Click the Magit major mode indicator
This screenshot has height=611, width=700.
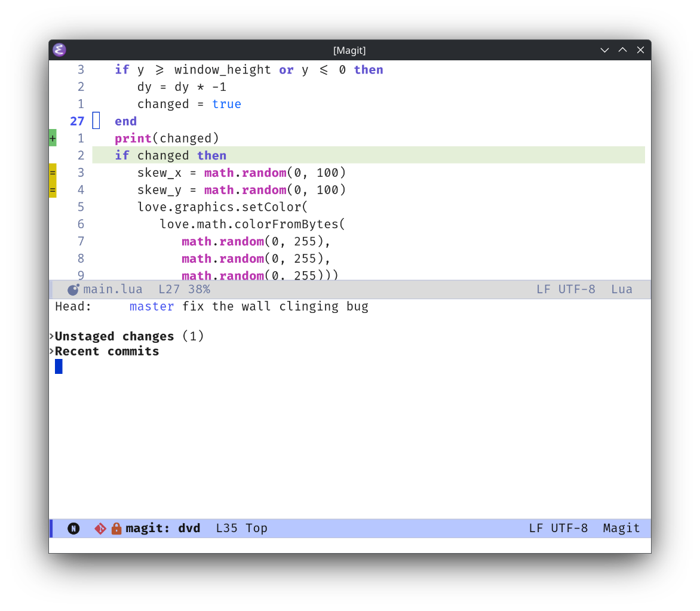pyautogui.click(x=621, y=529)
